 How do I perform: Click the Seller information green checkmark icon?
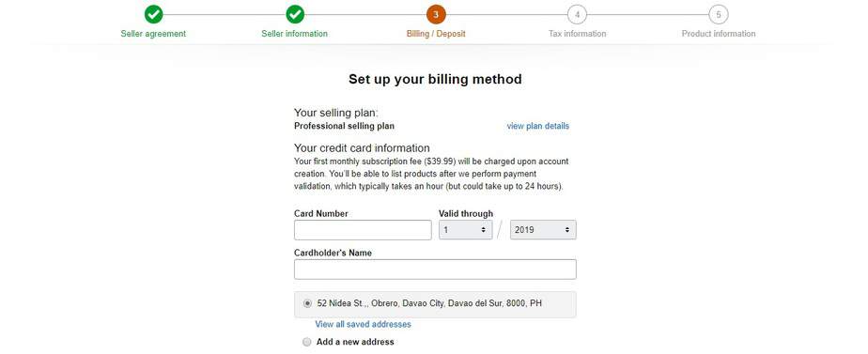tap(295, 15)
